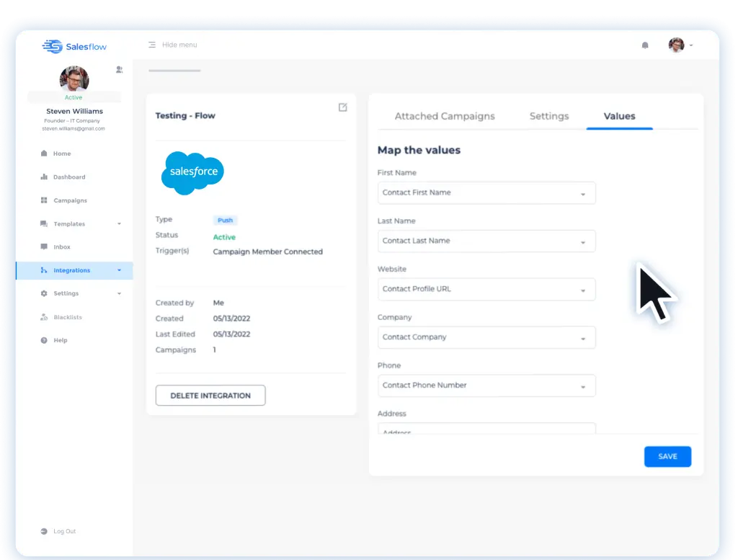The width and height of the screenshot is (738, 560).
Task: Click the Last Edited date 05/13/2022
Action: pyautogui.click(x=231, y=334)
